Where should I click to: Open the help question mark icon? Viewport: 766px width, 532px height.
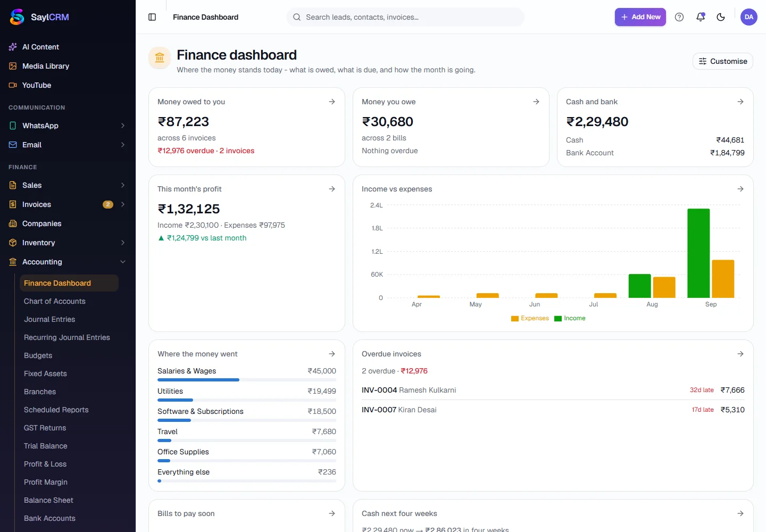[x=679, y=17]
